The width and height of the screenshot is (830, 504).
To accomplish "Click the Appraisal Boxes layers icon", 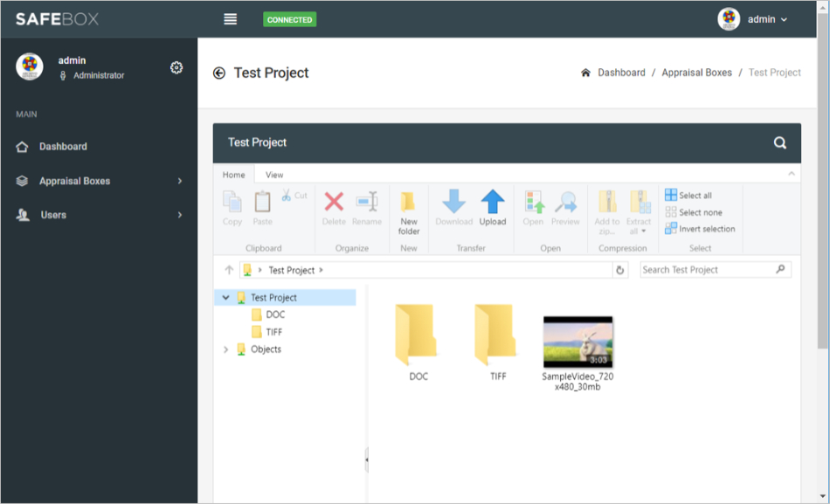I will pyautogui.click(x=22, y=181).
